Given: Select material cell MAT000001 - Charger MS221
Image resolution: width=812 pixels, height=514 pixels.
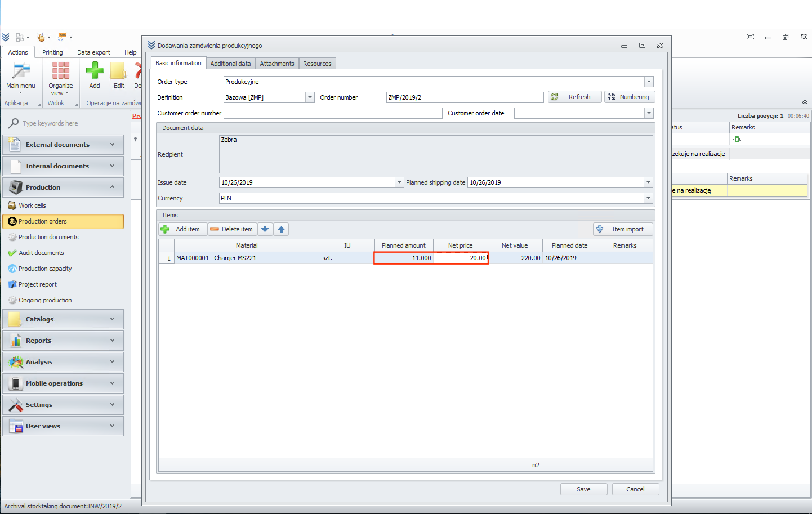Looking at the screenshot, I should tap(247, 258).
